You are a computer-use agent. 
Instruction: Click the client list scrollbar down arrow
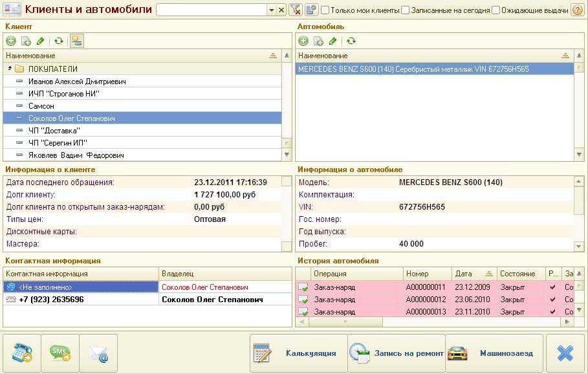coord(287,155)
